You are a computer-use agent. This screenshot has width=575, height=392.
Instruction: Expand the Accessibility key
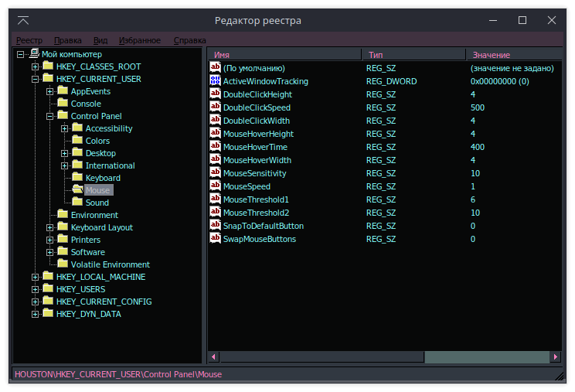pos(65,128)
